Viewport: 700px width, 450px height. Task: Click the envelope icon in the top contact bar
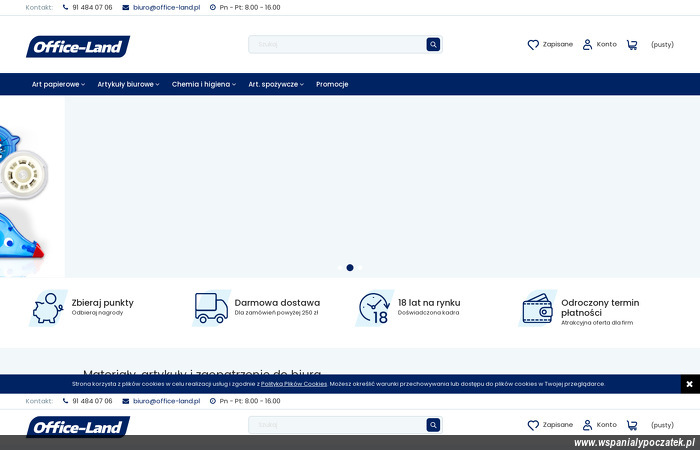125,8
